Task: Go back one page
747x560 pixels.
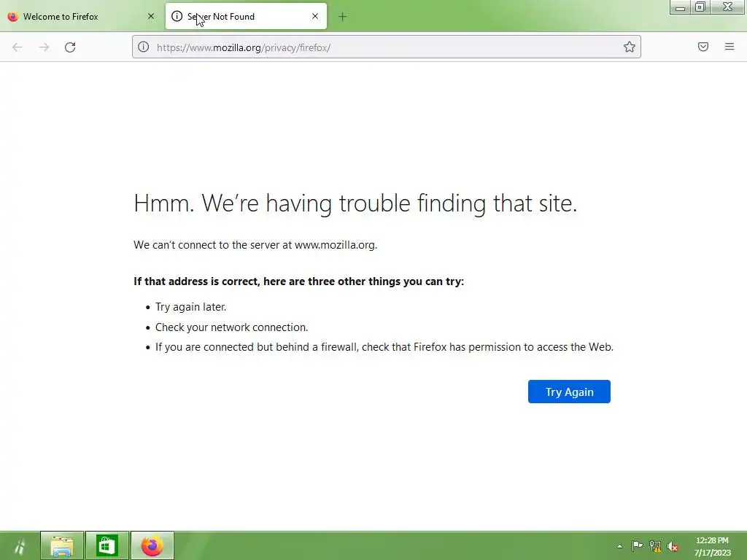Action: click(x=18, y=47)
